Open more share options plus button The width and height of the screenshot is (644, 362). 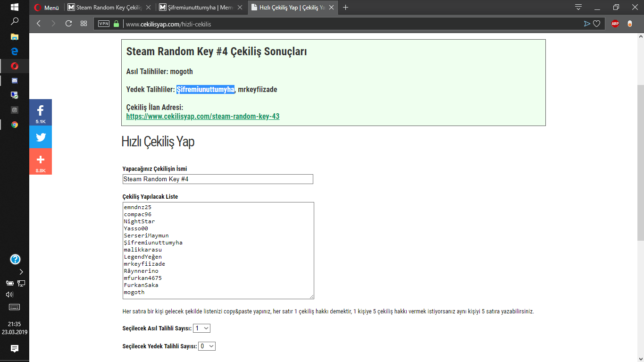tap(41, 161)
